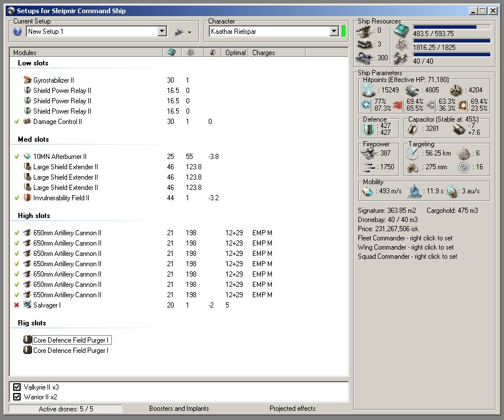Open Boosters and Implants panel
Viewport: 504px width, 420px height.
pos(179,409)
